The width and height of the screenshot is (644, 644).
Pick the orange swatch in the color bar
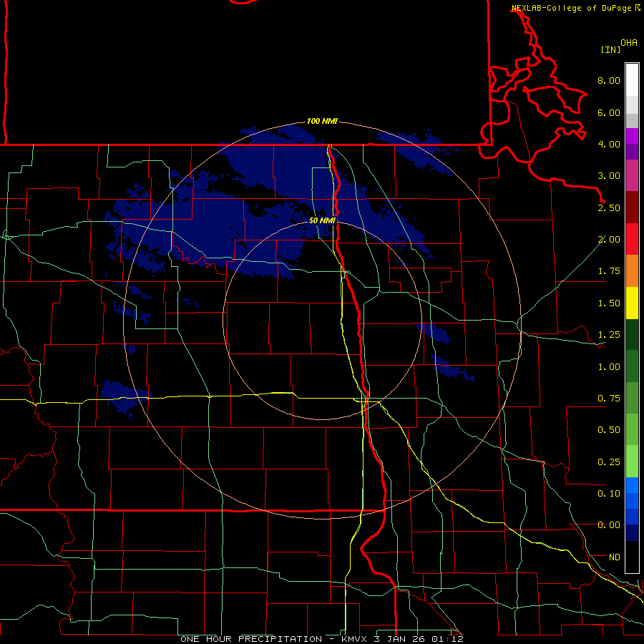(x=632, y=271)
